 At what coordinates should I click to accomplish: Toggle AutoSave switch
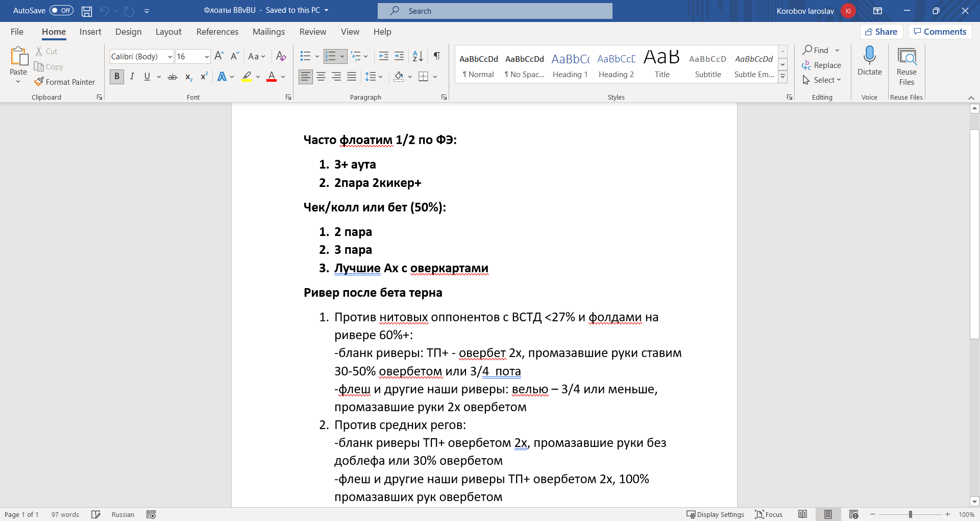[x=61, y=11]
